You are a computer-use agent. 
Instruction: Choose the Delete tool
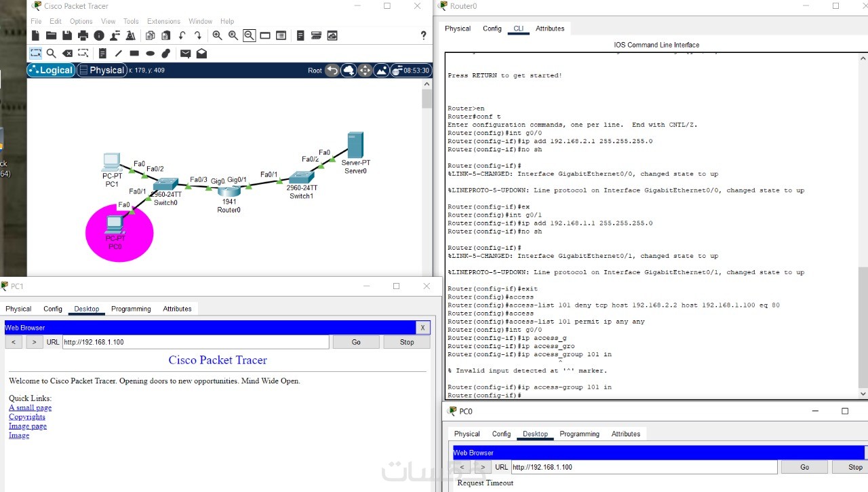tap(67, 53)
